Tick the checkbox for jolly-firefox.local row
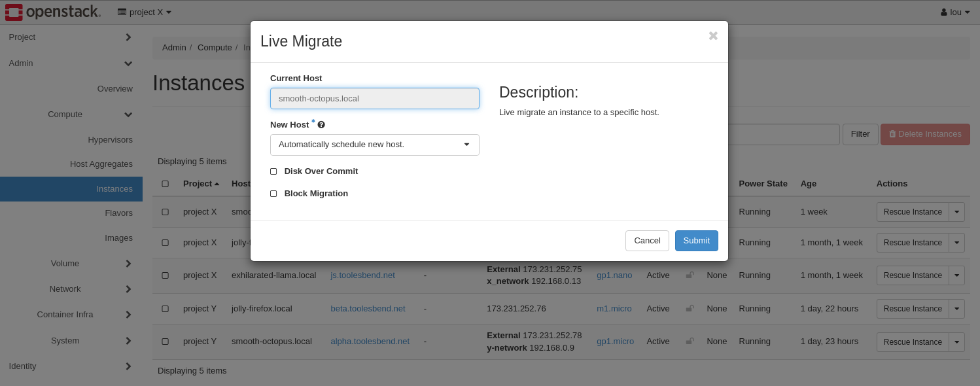Image resolution: width=980 pixels, height=386 pixels. click(x=165, y=309)
